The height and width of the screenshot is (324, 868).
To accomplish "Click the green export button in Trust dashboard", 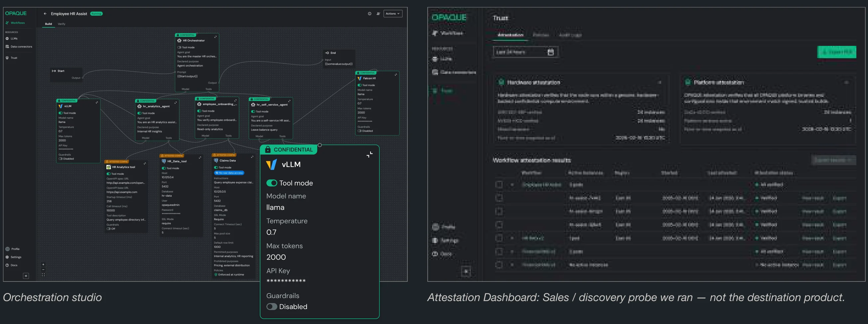I will pyautogui.click(x=836, y=52).
